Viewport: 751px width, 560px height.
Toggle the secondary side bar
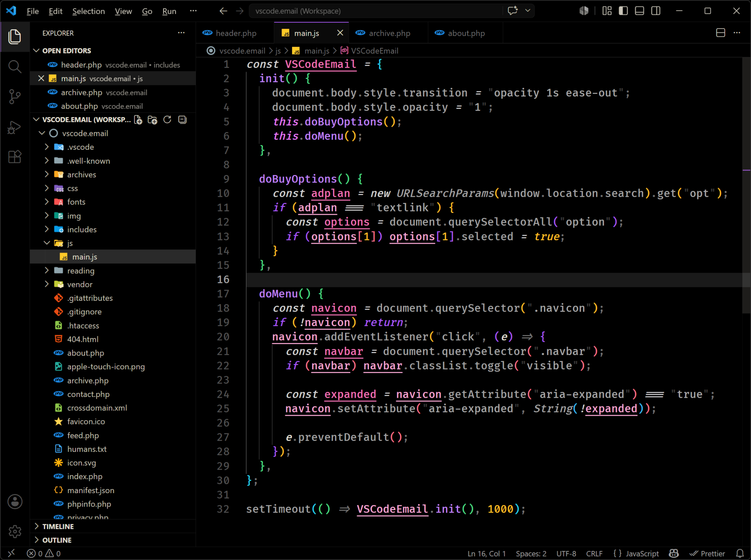[656, 11]
